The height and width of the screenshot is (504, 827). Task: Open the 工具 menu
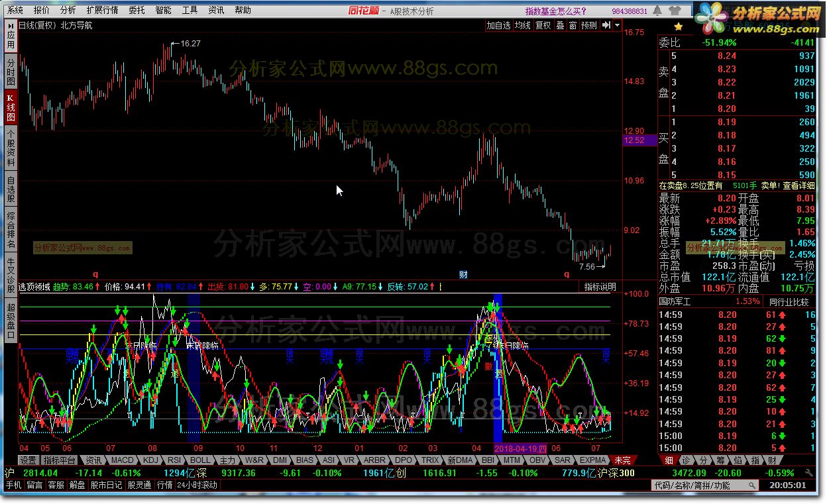(x=190, y=11)
